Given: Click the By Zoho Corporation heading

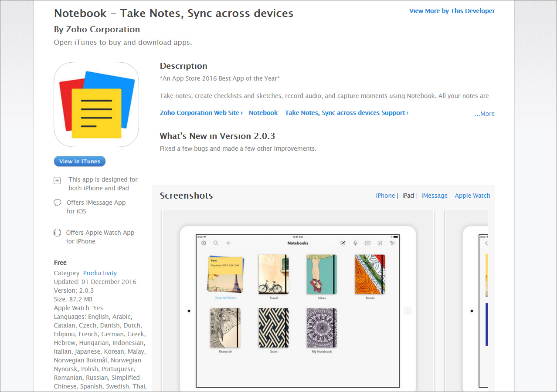Looking at the screenshot, I should pos(97,29).
